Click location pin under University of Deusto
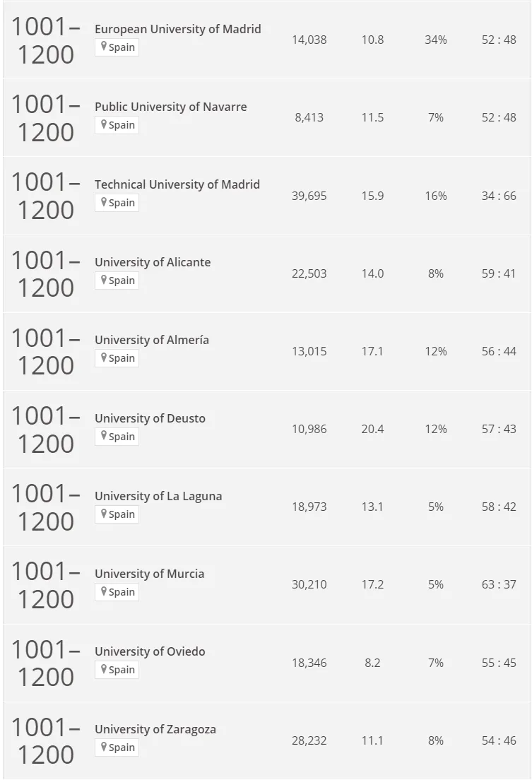Image resolution: width=532 pixels, height=780 pixels. [104, 435]
